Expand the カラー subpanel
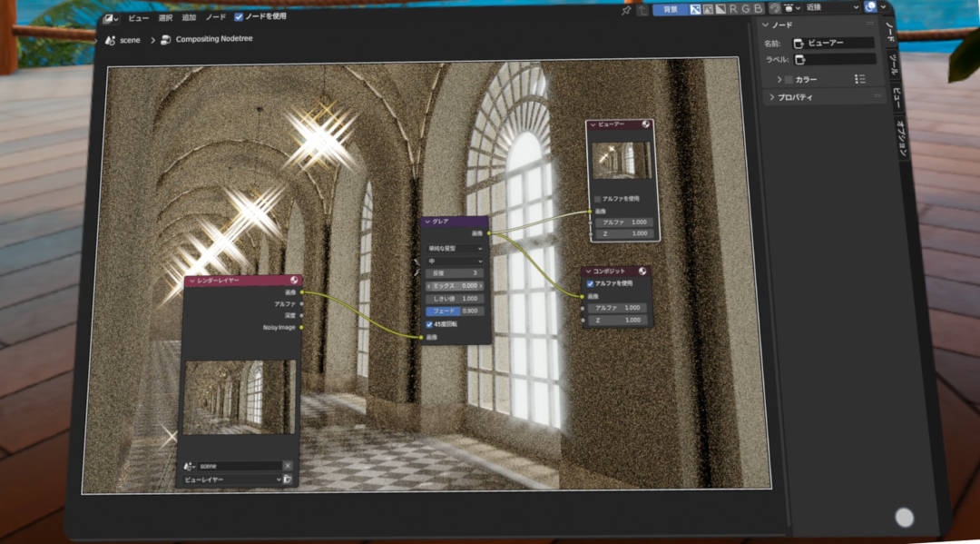Screen dimensions: 980x544 coord(779,79)
